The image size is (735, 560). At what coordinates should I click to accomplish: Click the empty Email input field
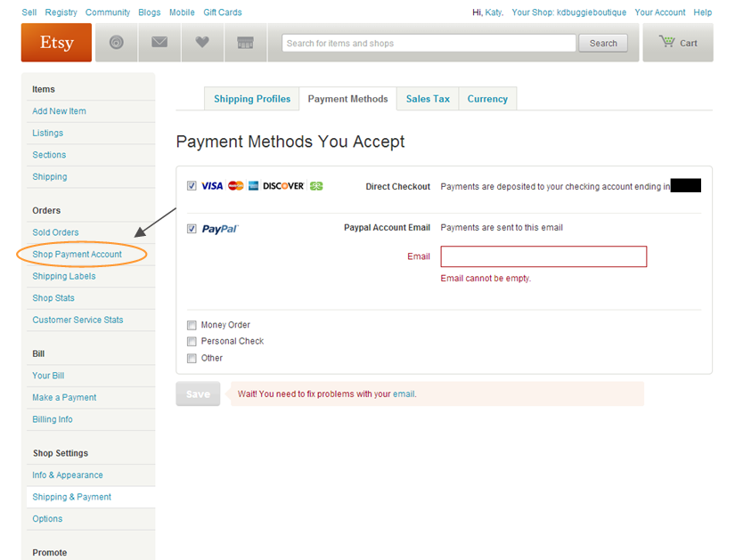[x=543, y=256]
